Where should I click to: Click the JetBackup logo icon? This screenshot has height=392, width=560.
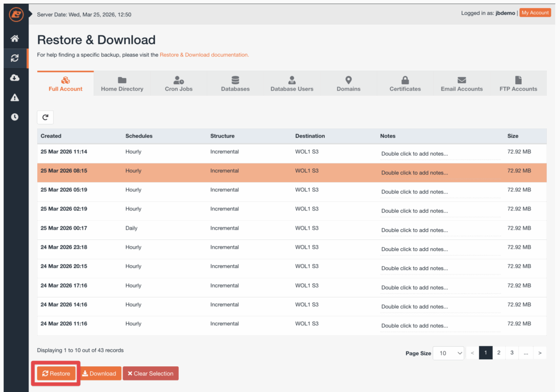[x=16, y=14]
